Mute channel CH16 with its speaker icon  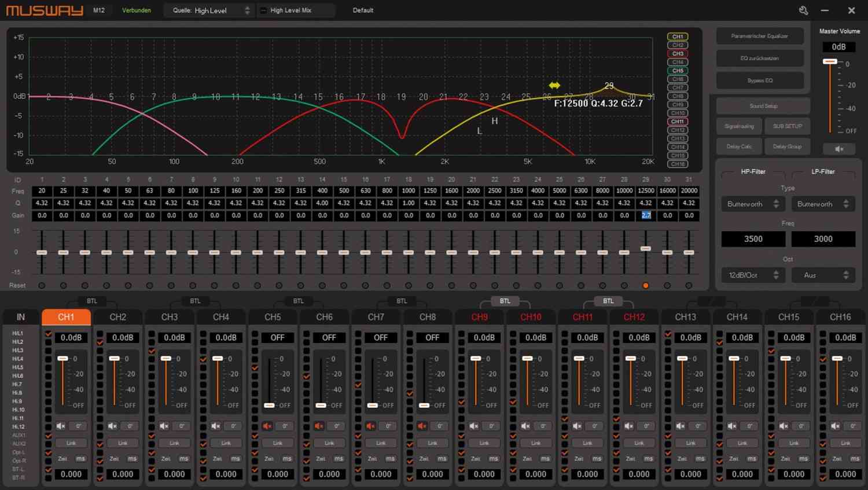pos(835,426)
